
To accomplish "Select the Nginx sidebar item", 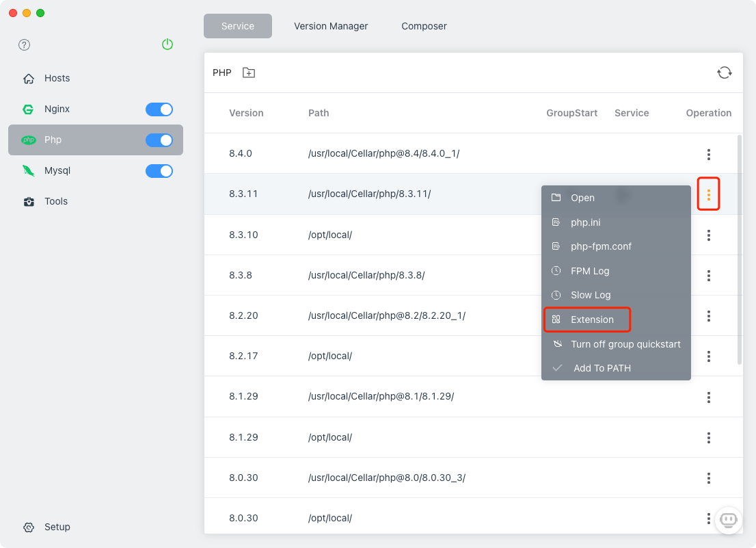I will (96, 109).
